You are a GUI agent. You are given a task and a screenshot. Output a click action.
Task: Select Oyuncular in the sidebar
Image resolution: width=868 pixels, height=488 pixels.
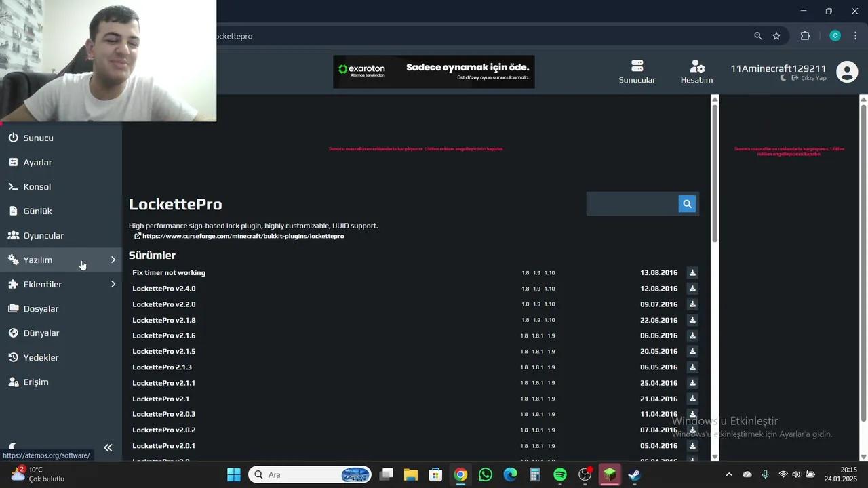(61, 235)
